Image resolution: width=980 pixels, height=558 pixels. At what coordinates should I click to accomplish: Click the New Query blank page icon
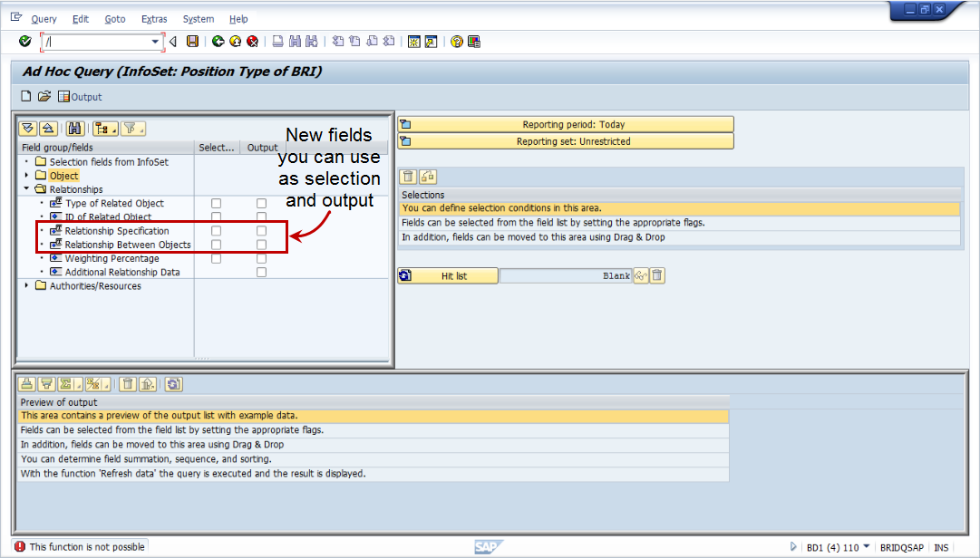[26, 96]
